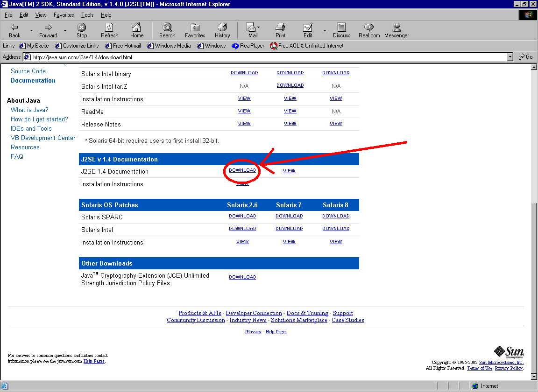538x392 pixels.
Task: Open the Back button history dropdown
Action: click(32, 30)
